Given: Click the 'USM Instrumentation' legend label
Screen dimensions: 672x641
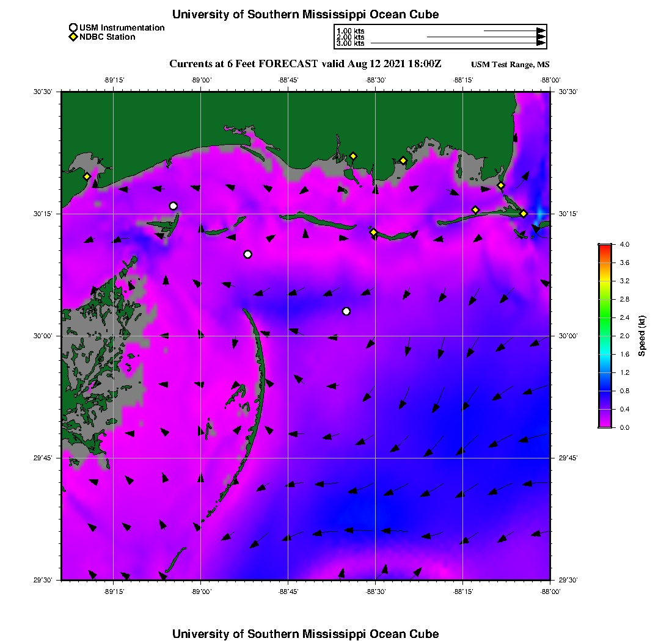Looking at the screenshot, I should pos(122,28).
